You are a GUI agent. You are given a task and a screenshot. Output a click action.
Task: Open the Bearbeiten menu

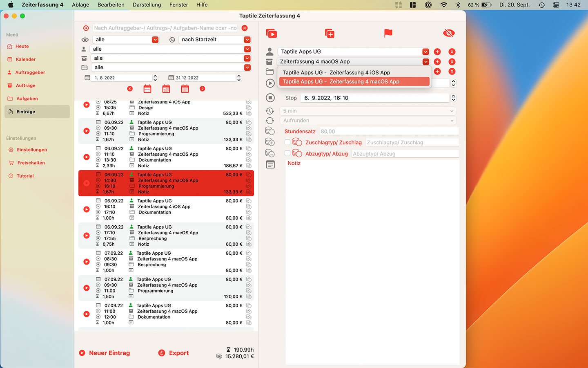[x=111, y=5]
